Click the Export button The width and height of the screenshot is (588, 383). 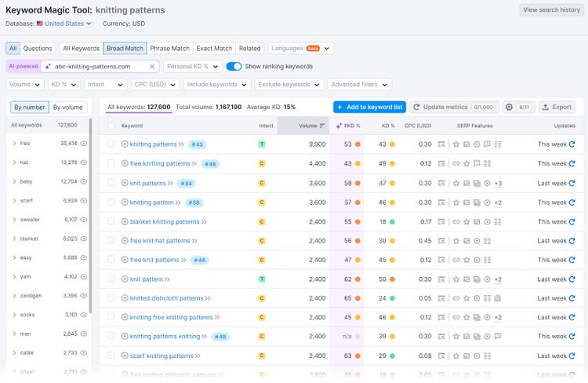[x=557, y=107]
